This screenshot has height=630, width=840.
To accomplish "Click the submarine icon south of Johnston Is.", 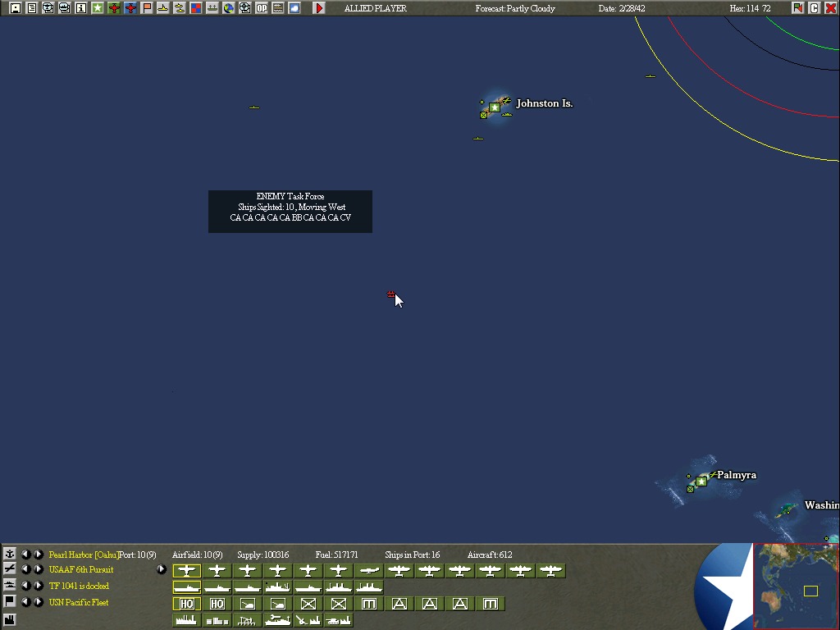I will click(478, 138).
